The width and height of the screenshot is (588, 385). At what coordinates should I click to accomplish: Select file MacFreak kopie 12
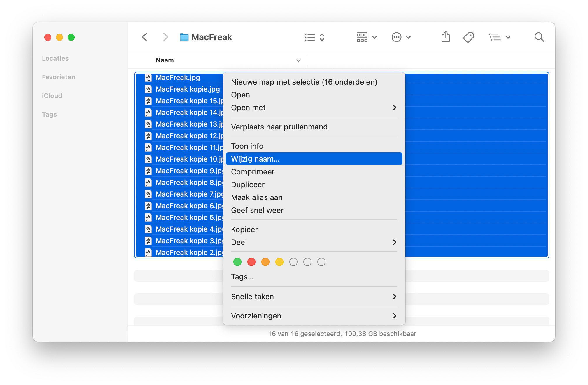point(189,136)
